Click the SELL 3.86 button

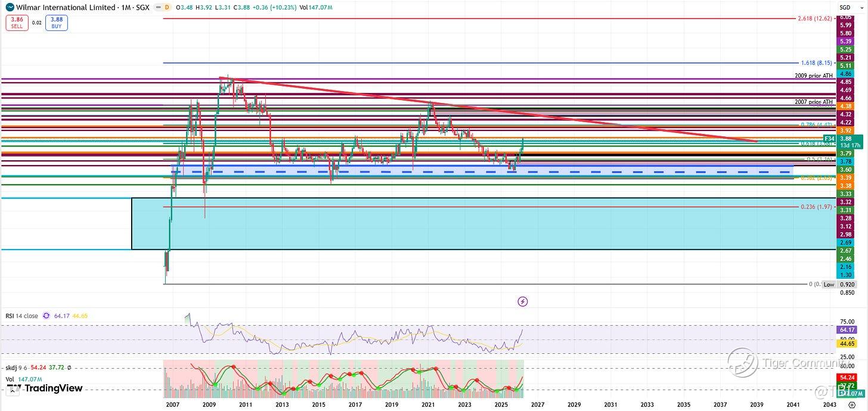coord(17,23)
